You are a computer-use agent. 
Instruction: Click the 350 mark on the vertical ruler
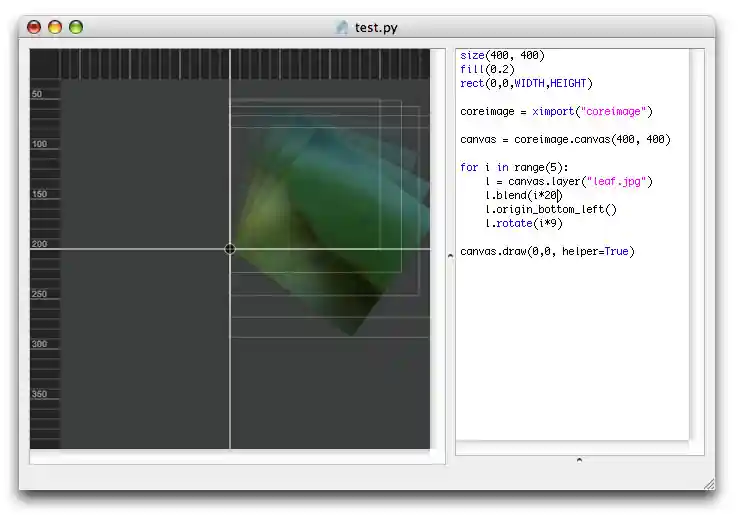[x=40, y=394]
